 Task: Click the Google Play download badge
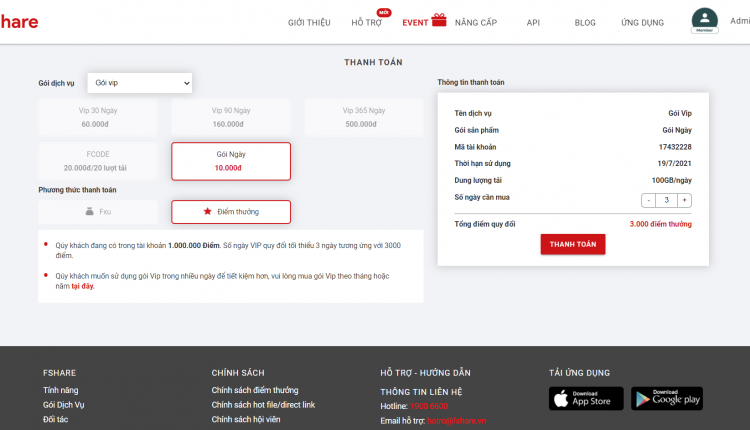point(667,398)
